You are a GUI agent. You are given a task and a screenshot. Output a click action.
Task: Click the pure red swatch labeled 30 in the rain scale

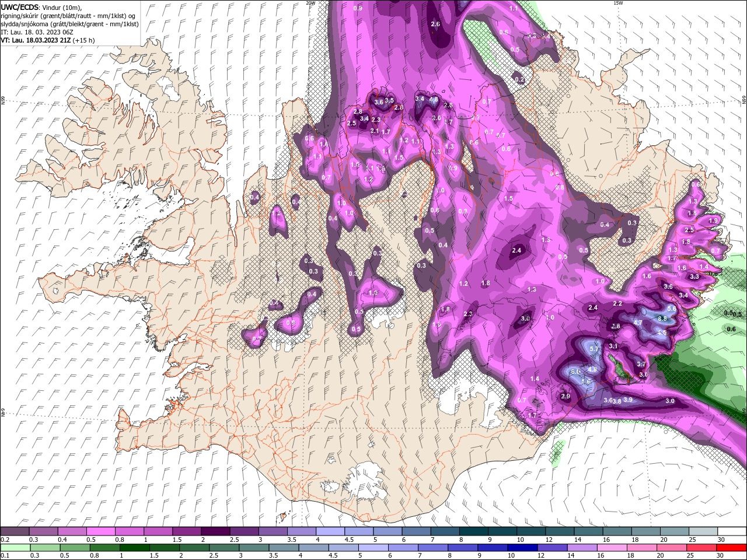click(x=731, y=548)
